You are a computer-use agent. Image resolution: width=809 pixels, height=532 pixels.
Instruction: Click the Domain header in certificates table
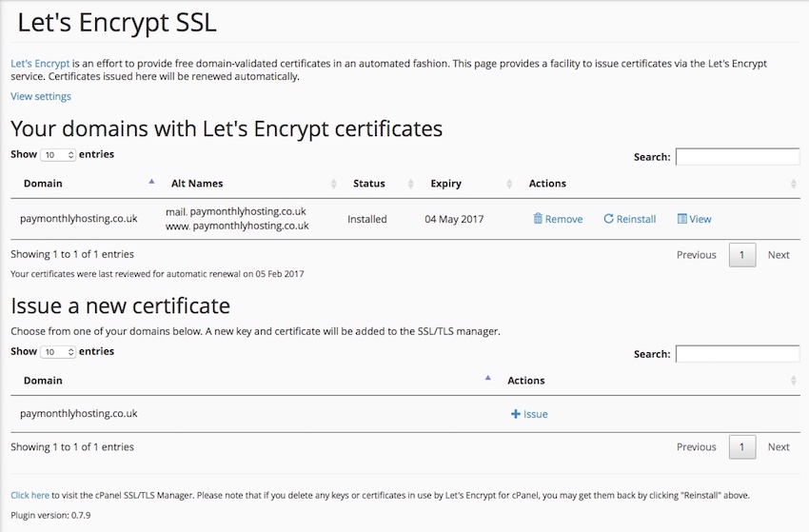(43, 183)
